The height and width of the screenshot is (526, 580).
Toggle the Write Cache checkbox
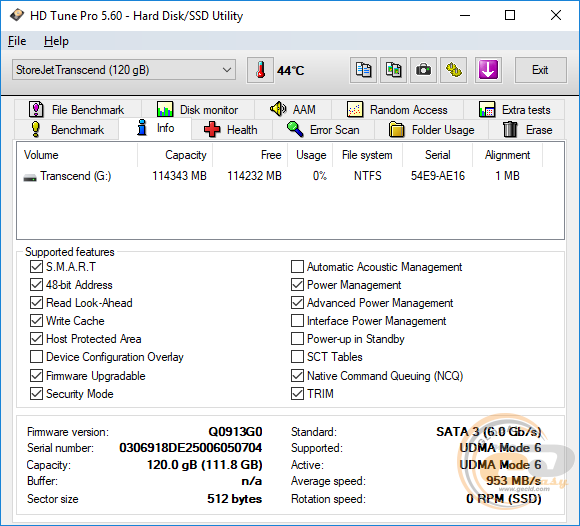coord(36,321)
